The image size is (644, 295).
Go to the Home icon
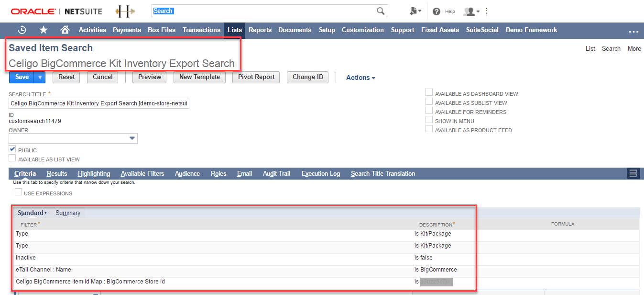65,30
